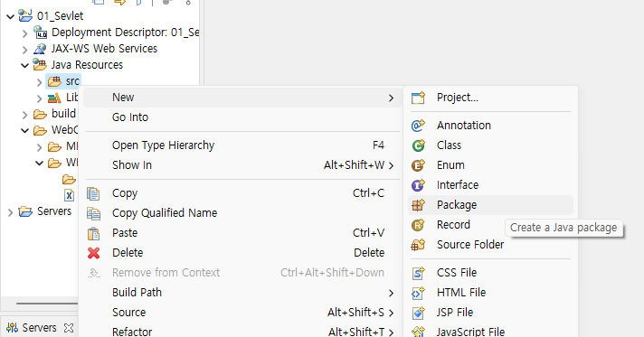Expand the JAX-WS Web Services node
644x337 pixels.
tap(24, 50)
